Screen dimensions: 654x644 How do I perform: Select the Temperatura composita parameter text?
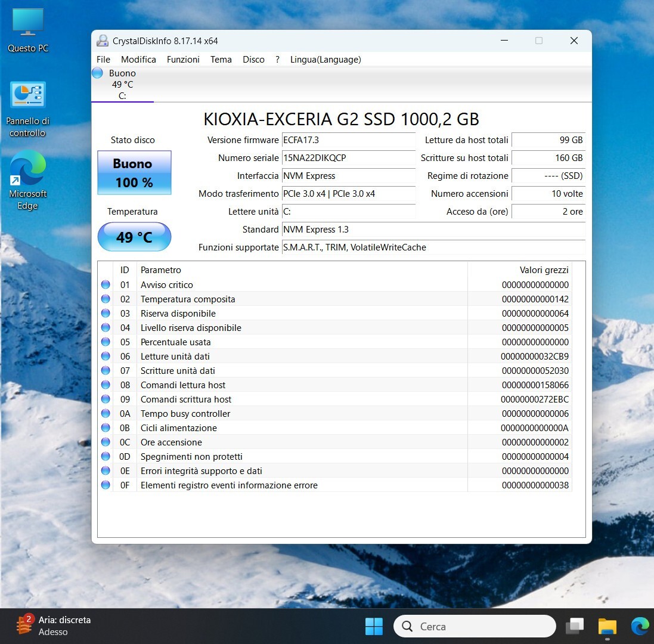pos(188,299)
